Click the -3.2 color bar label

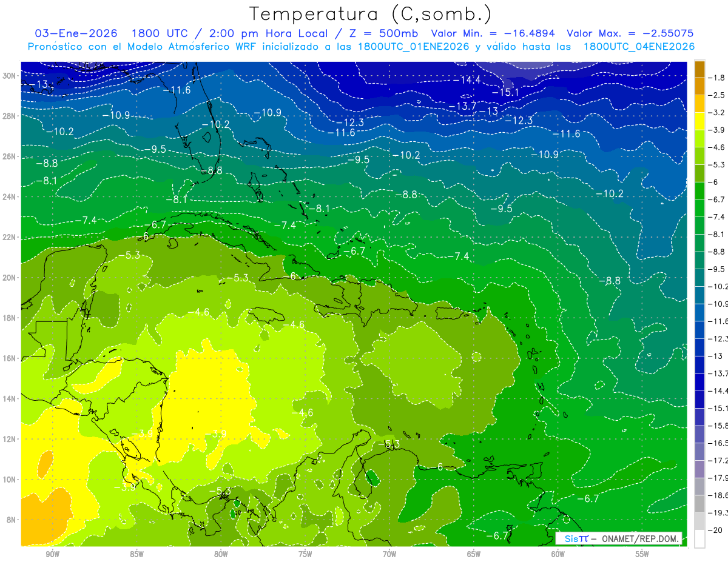click(x=718, y=113)
